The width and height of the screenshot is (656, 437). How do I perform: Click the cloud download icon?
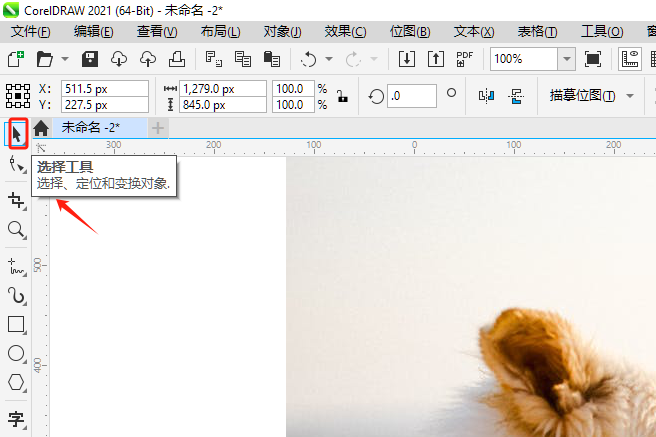pos(119,59)
